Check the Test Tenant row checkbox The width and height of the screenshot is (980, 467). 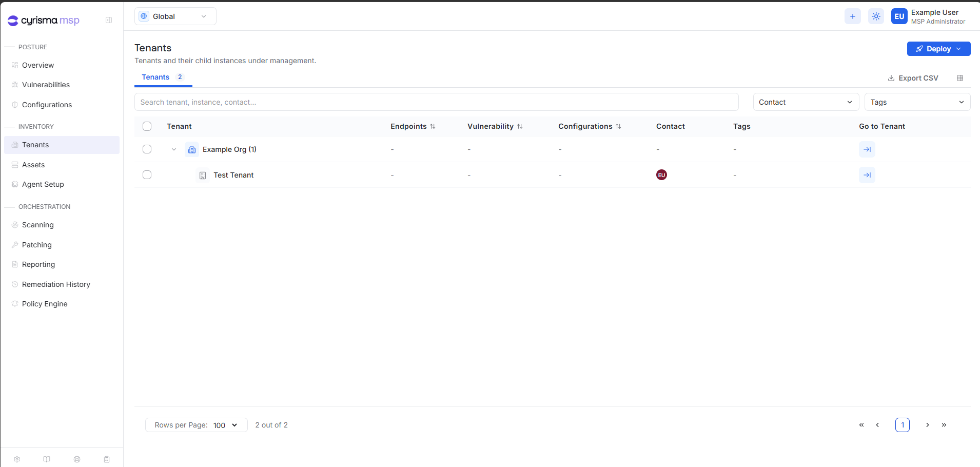147,175
